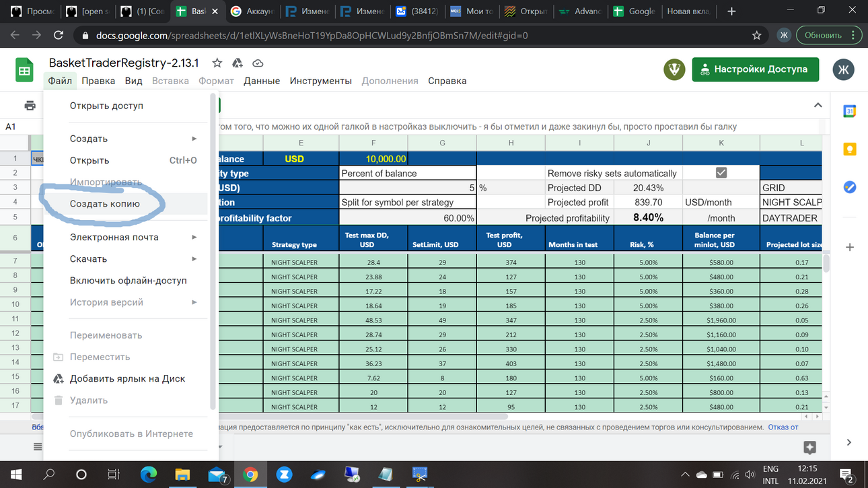868x488 pixels.
Task: Click the Настройки Доступа button
Action: coord(755,69)
